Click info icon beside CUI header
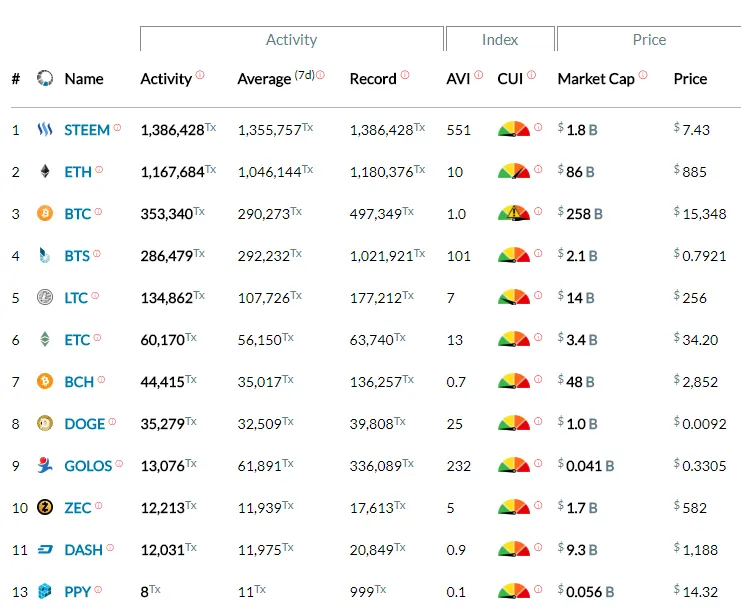This screenshot has height=610, width=741. (532, 75)
